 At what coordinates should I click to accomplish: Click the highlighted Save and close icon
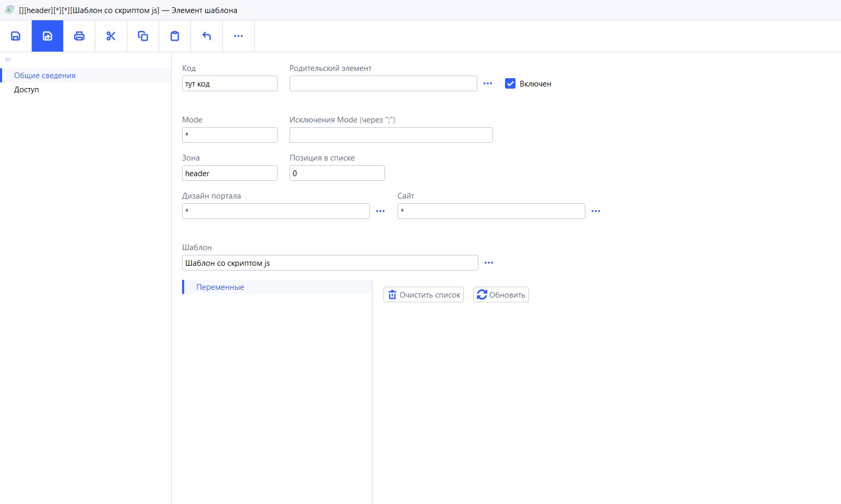47,36
